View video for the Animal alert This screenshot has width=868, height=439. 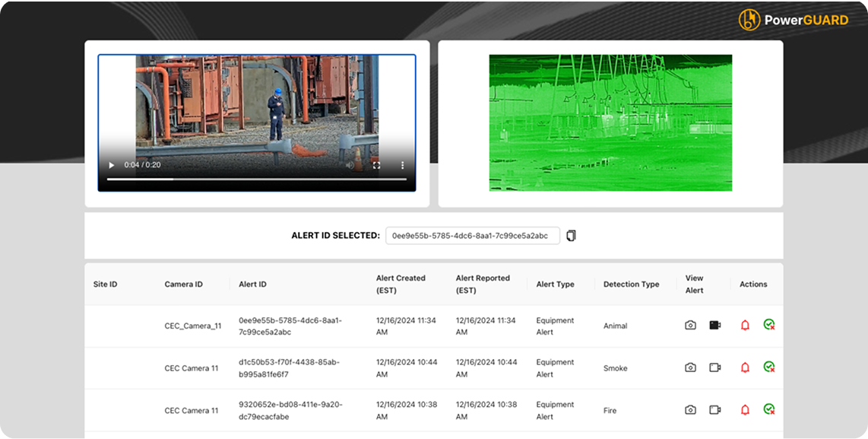tap(714, 326)
